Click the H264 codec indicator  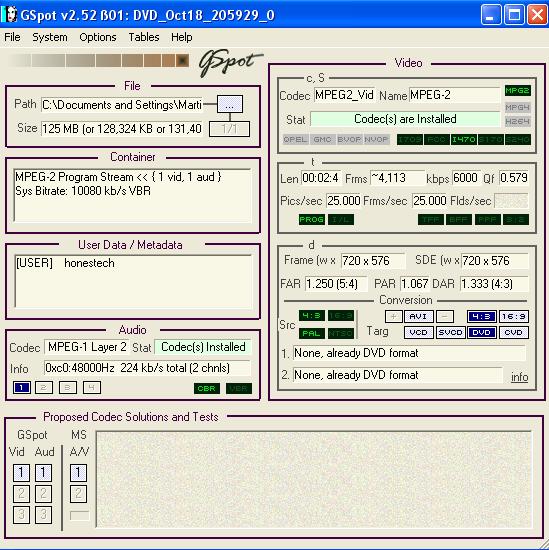pyautogui.click(x=517, y=121)
